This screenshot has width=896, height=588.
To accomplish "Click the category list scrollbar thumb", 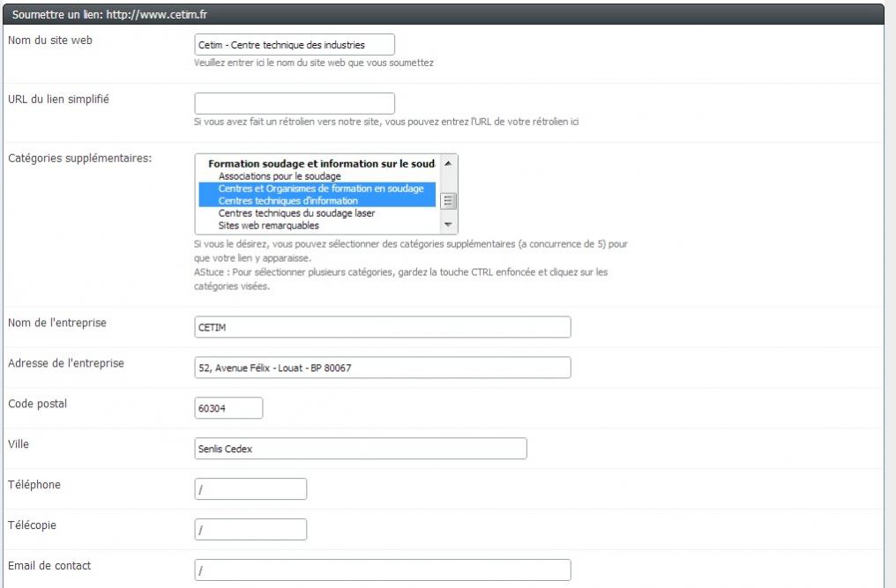I will [448, 201].
